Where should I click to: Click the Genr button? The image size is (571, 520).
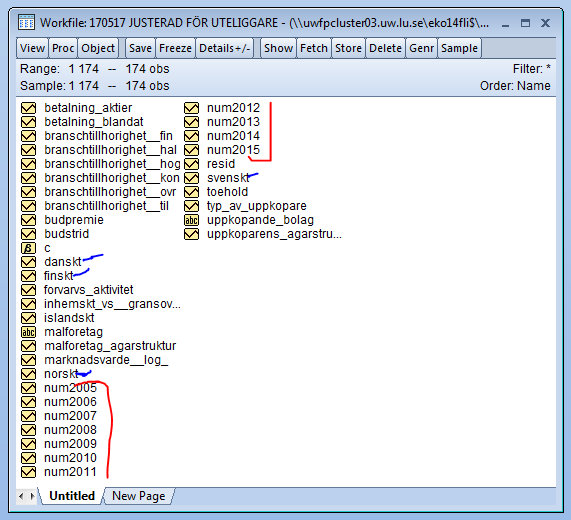[421, 48]
